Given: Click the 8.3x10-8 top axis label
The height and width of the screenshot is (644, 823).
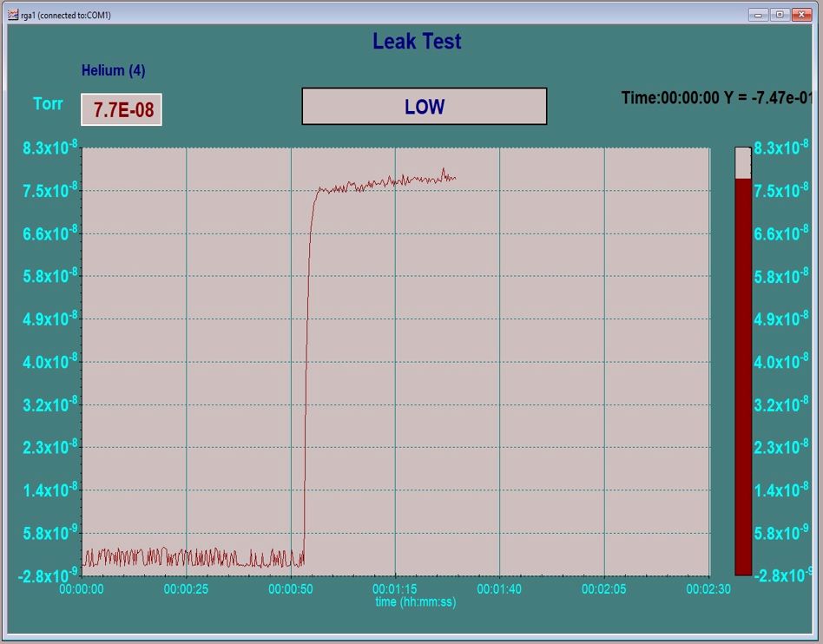Looking at the screenshot, I should (49, 147).
